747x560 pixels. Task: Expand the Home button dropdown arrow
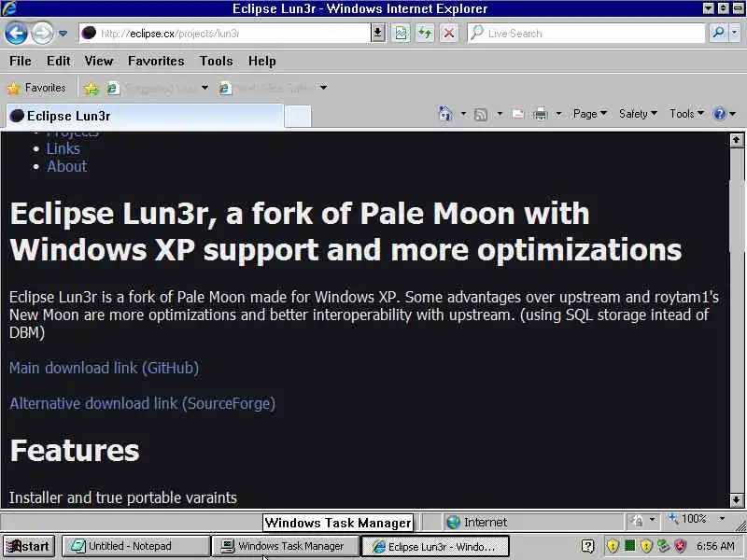coord(463,114)
